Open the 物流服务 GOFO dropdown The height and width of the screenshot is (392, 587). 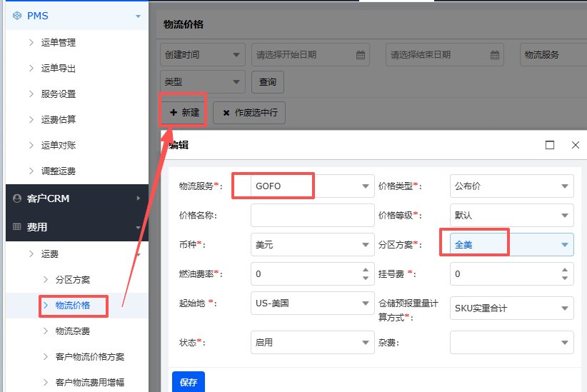click(365, 186)
